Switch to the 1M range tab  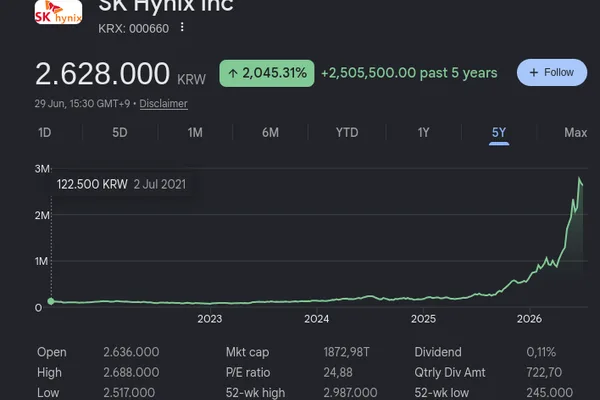[x=195, y=132]
